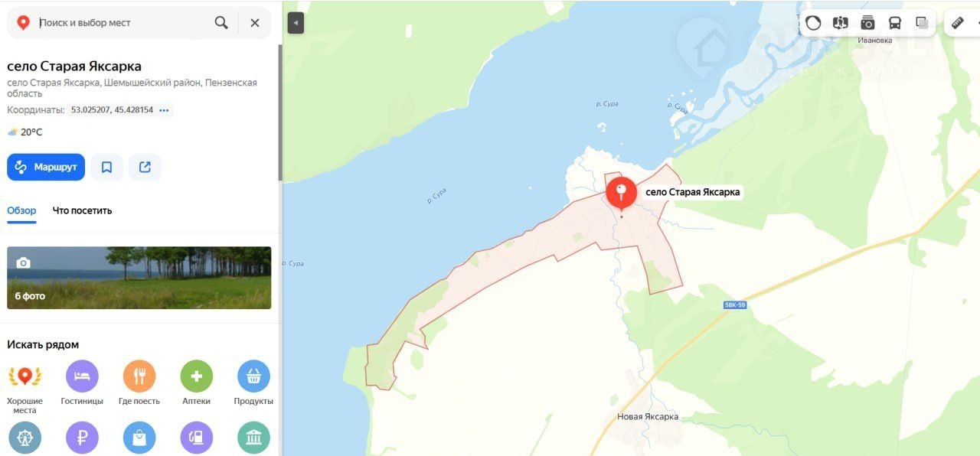Select the Обзор tab

(21, 210)
